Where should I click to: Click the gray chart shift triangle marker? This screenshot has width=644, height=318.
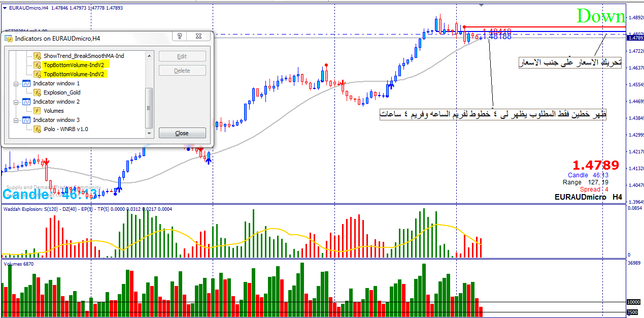click(481, 5)
